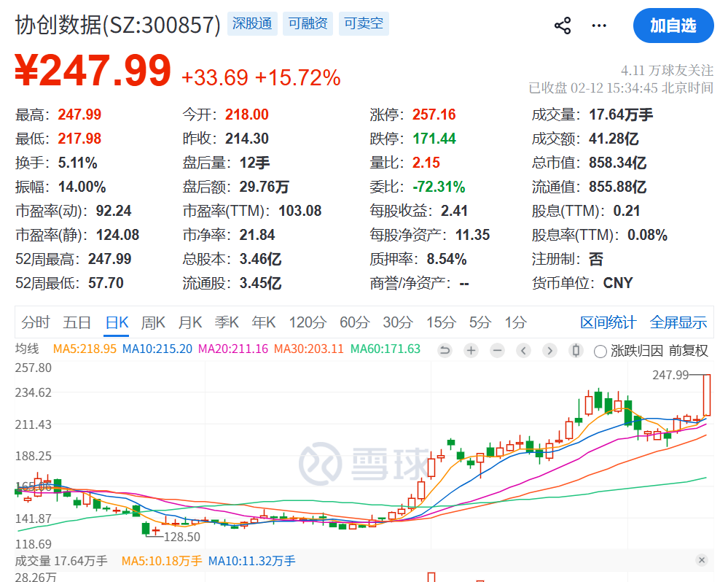Open the 区间统计 range statistics link
Viewport: 728px width, 582px height.
coord(608,322)
